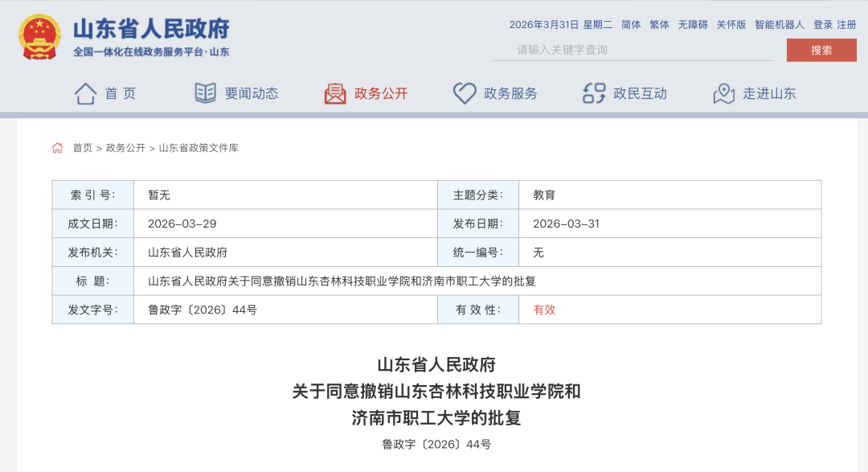Select the 政民互动 chat icon
The image size is (868, 472).
click(593, 93)
